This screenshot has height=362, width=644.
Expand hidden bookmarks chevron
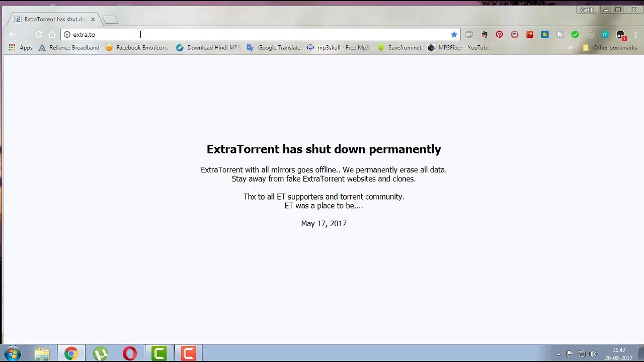coord(570,48)
